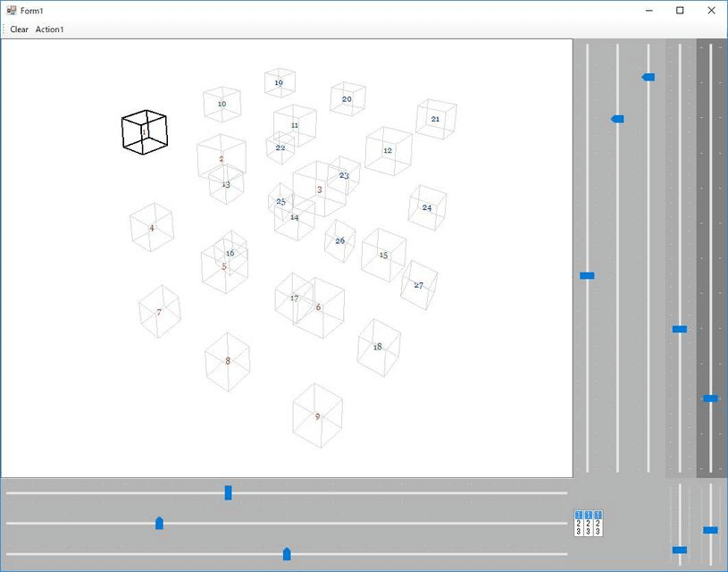Maximize the Form1 window
The width and height of the screenshot is (728, 572).
click(680, 10)
